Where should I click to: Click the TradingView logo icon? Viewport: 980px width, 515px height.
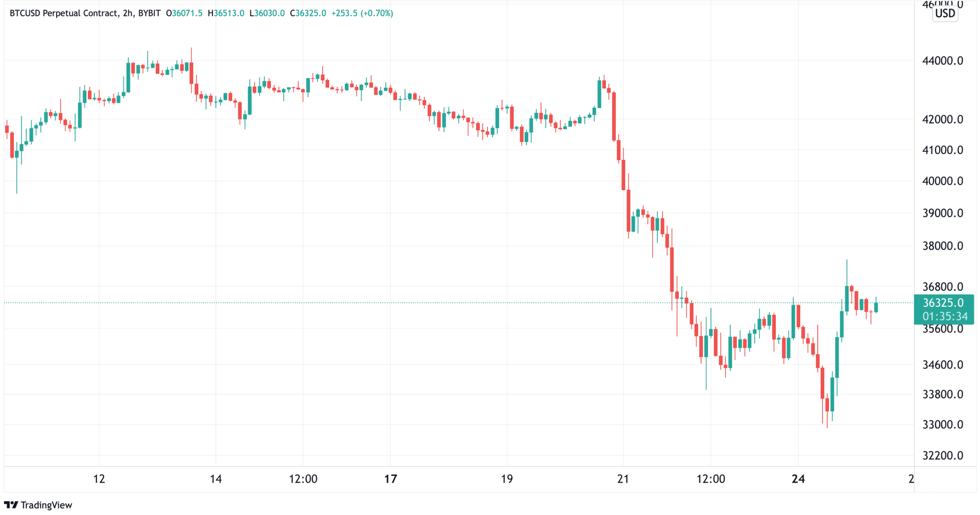pos(11,505)
